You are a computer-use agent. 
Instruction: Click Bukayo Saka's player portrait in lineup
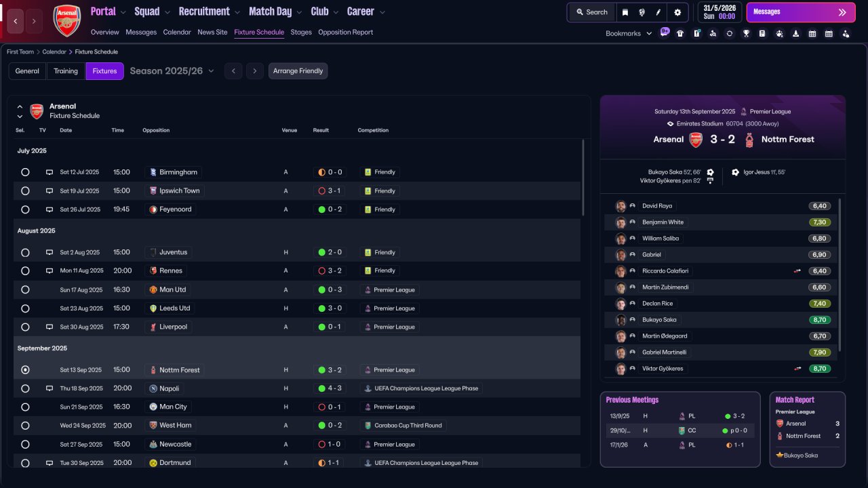(620, 320)
